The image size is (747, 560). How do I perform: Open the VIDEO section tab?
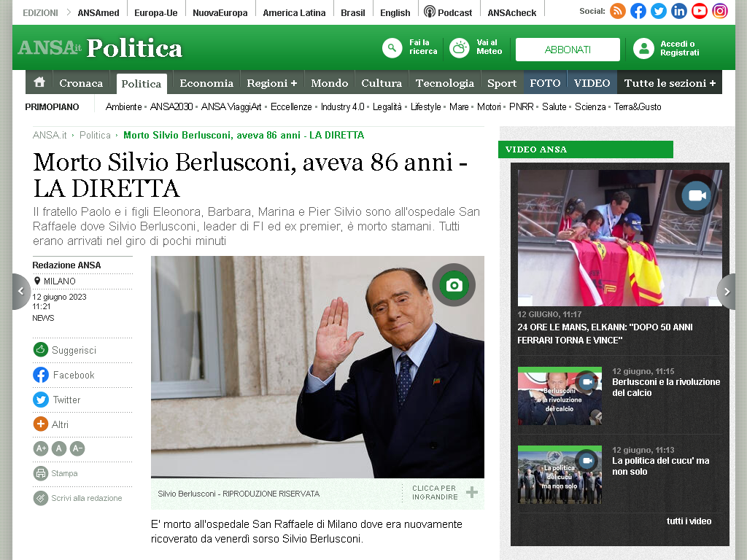coord(592,83)
